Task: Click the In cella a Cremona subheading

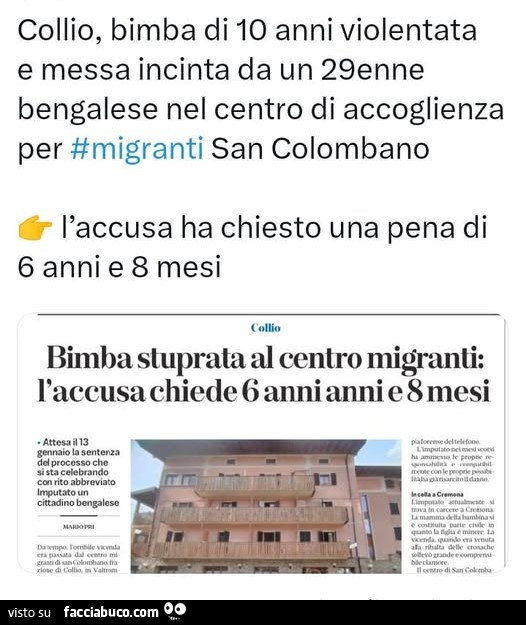Action: pyautogui.click(x=437, y=494)
